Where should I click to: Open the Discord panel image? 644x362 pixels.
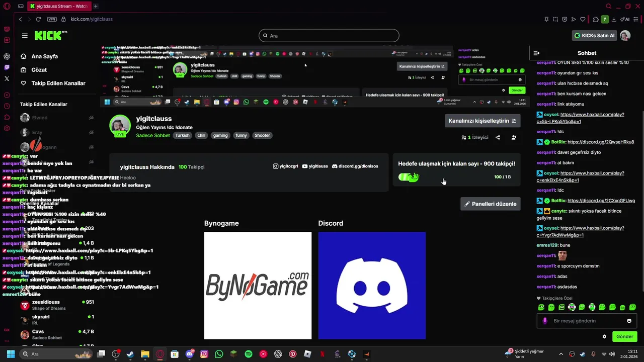pos(372,286)
